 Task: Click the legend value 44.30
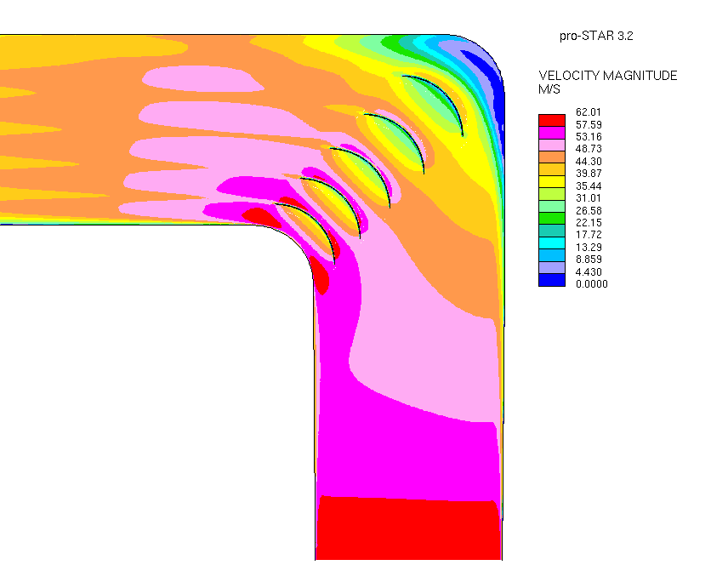[589, 162]
